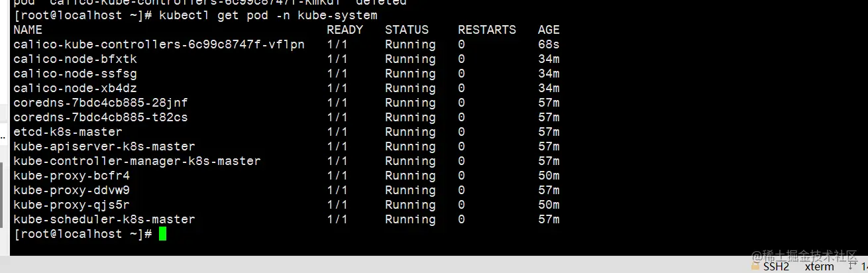This screenshot has height=273, width=868.
Task: Click the restarts 0 value of kube-proxy-ddvw9
Action: click(461, 190)
